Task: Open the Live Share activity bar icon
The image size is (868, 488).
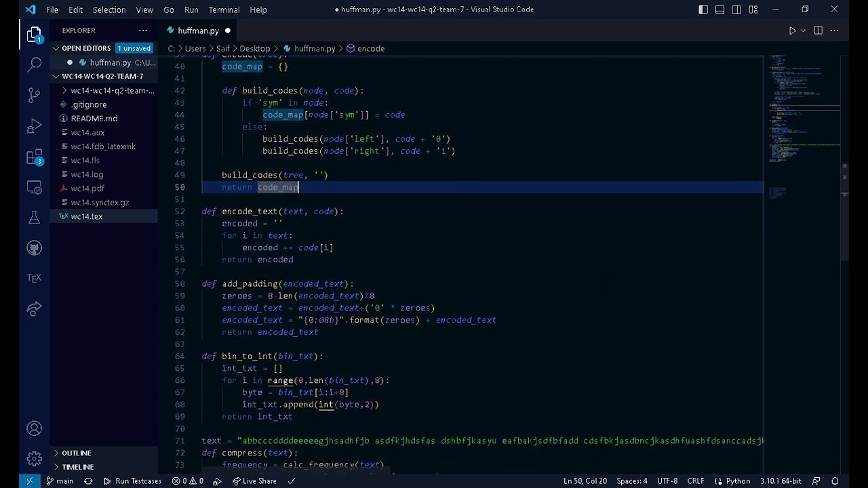Action: 34,309
